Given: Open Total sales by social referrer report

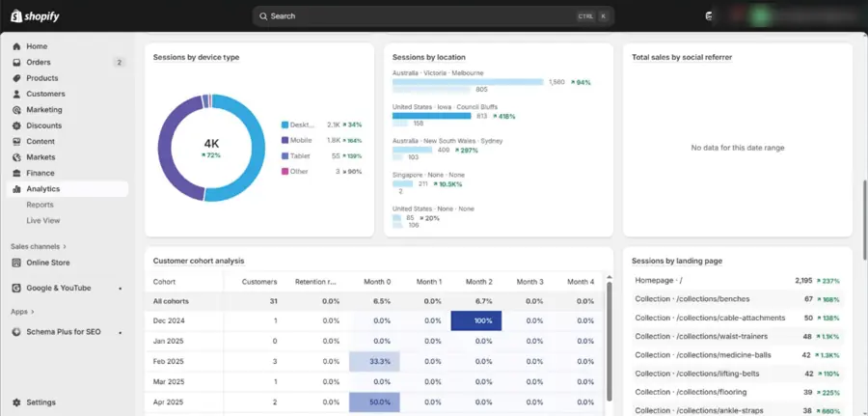Looking at the screenshot, I should coord(682,57).
